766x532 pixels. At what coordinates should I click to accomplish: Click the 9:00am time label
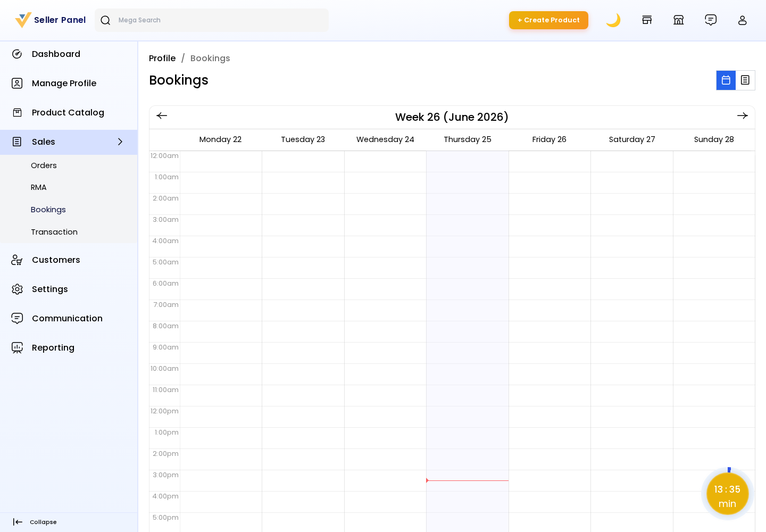[x=165, y=347]
